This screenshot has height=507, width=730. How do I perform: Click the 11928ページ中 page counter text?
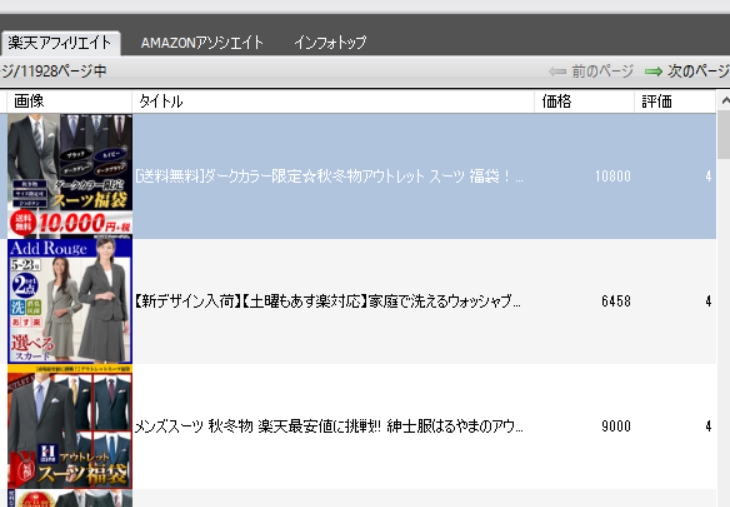tap(53, 71)
